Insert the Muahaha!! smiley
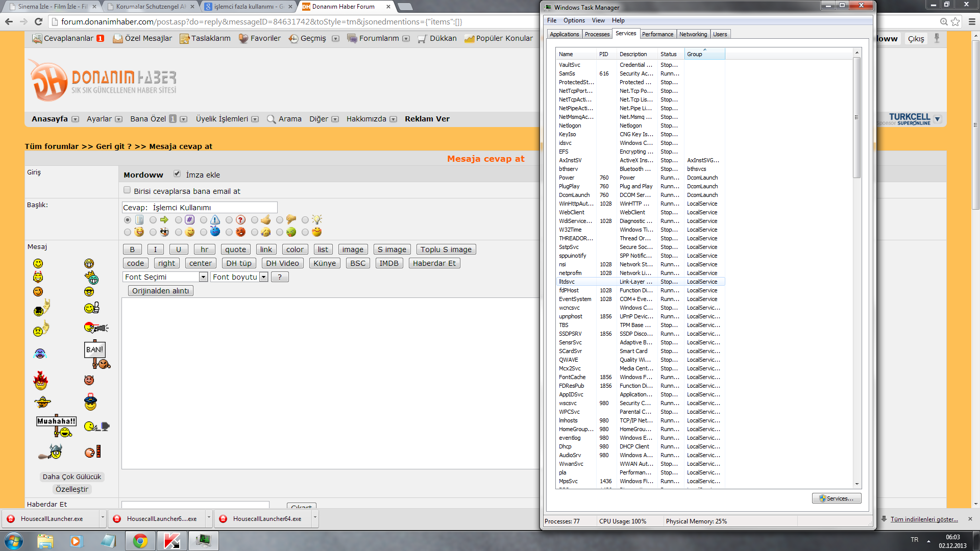 click(x=57, y=426)
